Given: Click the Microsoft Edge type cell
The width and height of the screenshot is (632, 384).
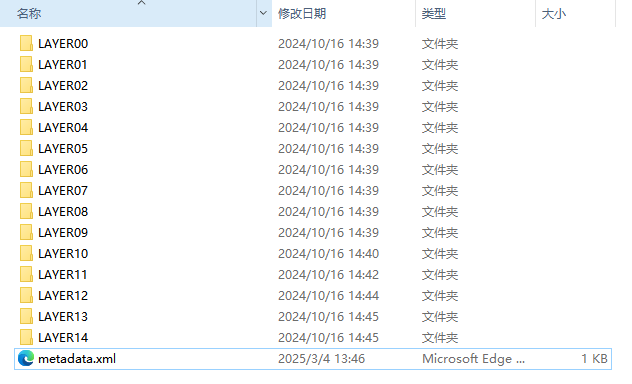Looking at the screenshot, I should click(x=473, y=359).
